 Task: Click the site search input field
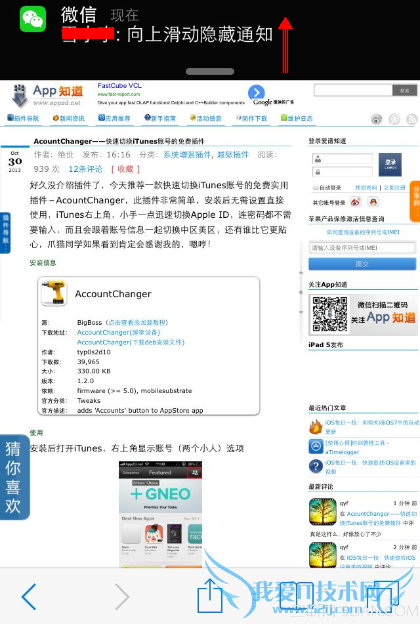coord(353,90)
